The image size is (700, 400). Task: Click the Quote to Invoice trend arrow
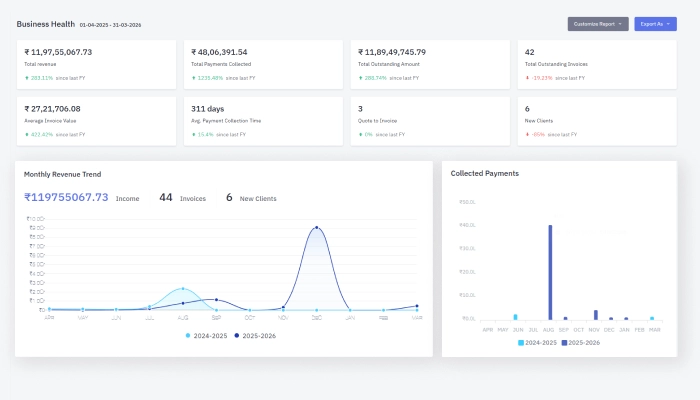pos(360,134)
